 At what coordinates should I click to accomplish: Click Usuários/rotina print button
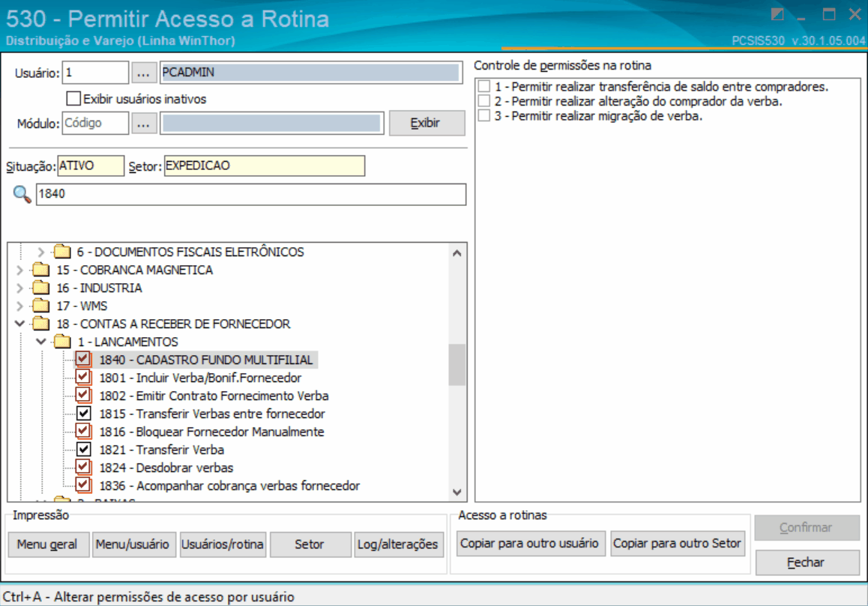coord(223,545)
